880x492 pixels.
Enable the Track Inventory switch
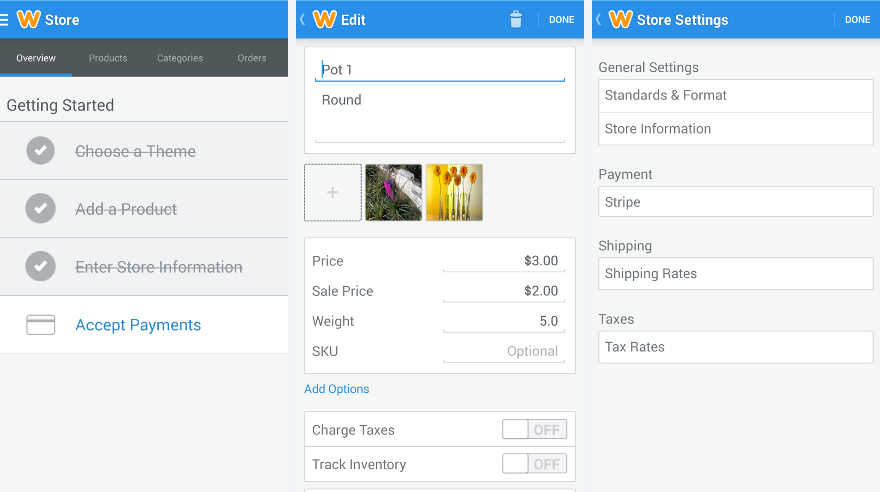click(534, 464)
